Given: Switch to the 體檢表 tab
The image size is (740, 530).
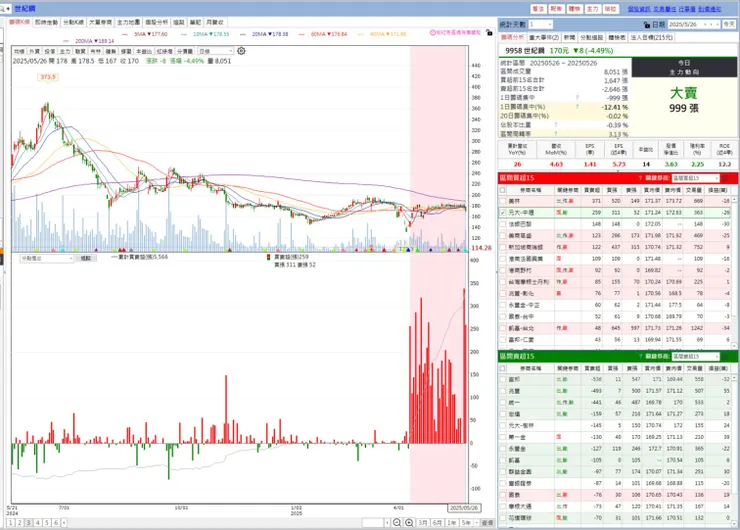Looking at the screenshot, I should click(617, 37).
